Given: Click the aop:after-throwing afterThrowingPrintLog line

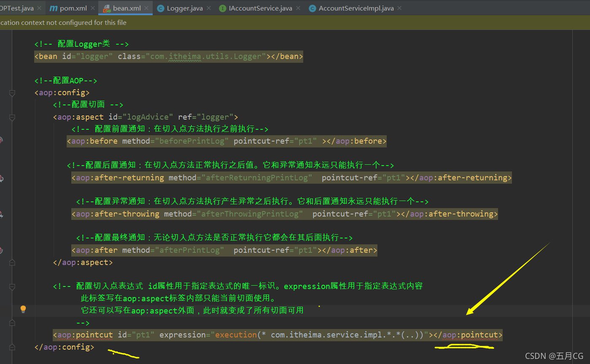Looking at the screenshot, I should coord(285,214).
